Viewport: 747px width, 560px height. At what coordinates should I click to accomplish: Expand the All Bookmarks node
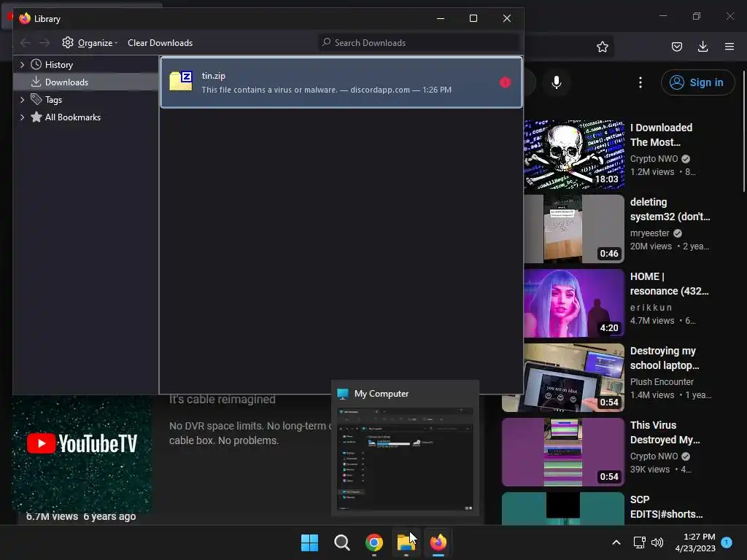pyautogui.click(x=22, y=117)
